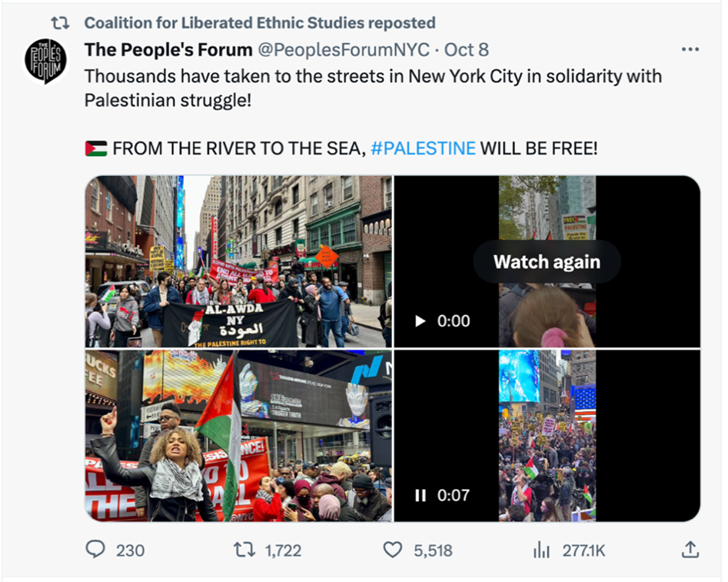The height and width of the screenshot is (582, 728).
Task: Pause the bottom-right video at 0:07
Action: pos(421,495)
